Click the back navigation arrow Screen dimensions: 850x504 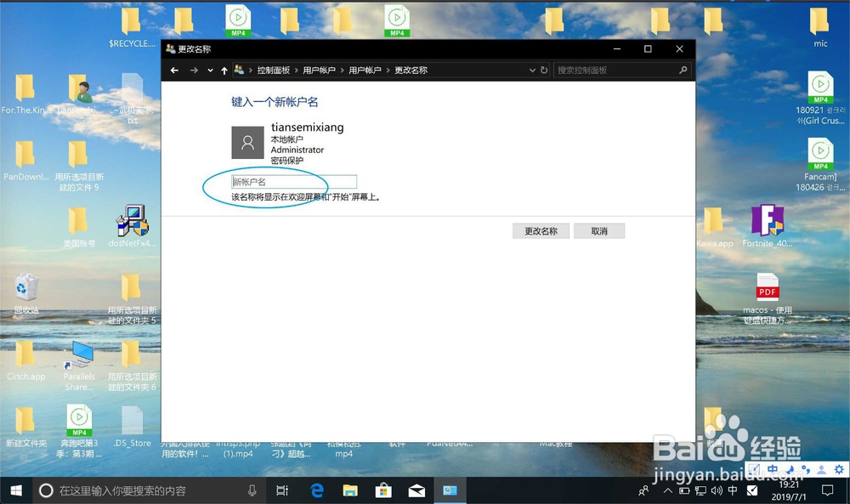click(174, 71)
